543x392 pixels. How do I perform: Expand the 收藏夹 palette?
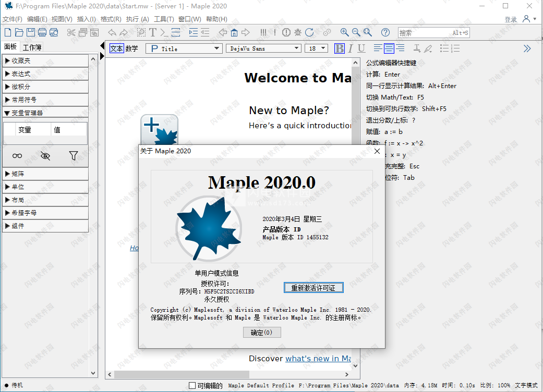tap(45, 60)
